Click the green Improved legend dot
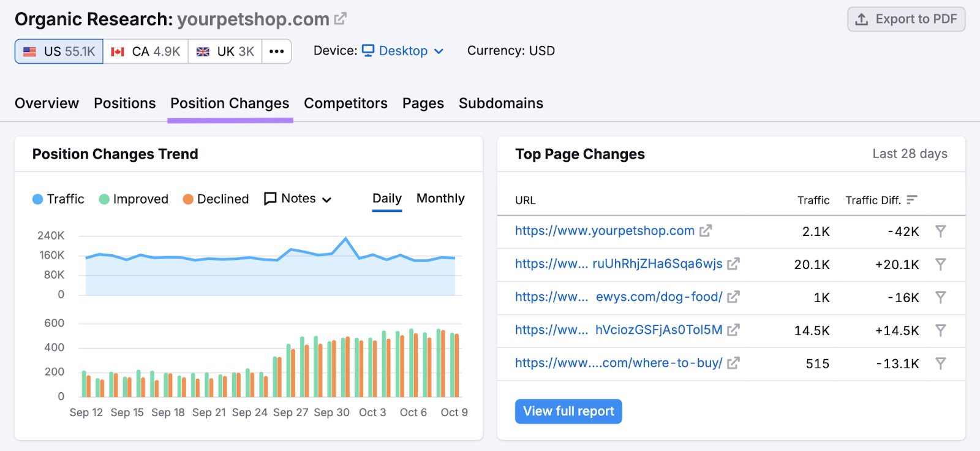The image size is (980, 451). (x=104, y=199)
